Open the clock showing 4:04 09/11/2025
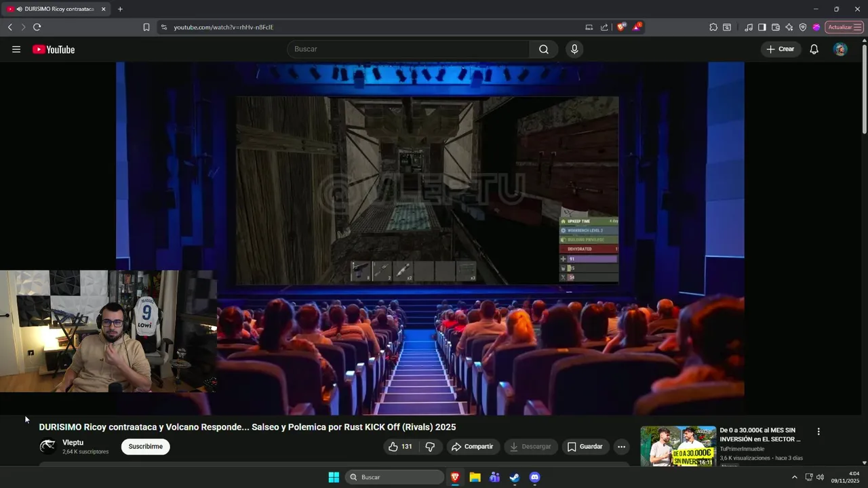The width and height of the screenshot is (868, 488). [x=844, y=477]
